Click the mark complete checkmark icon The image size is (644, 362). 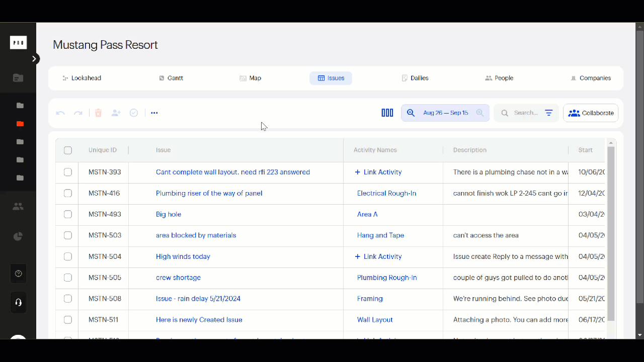134,113
